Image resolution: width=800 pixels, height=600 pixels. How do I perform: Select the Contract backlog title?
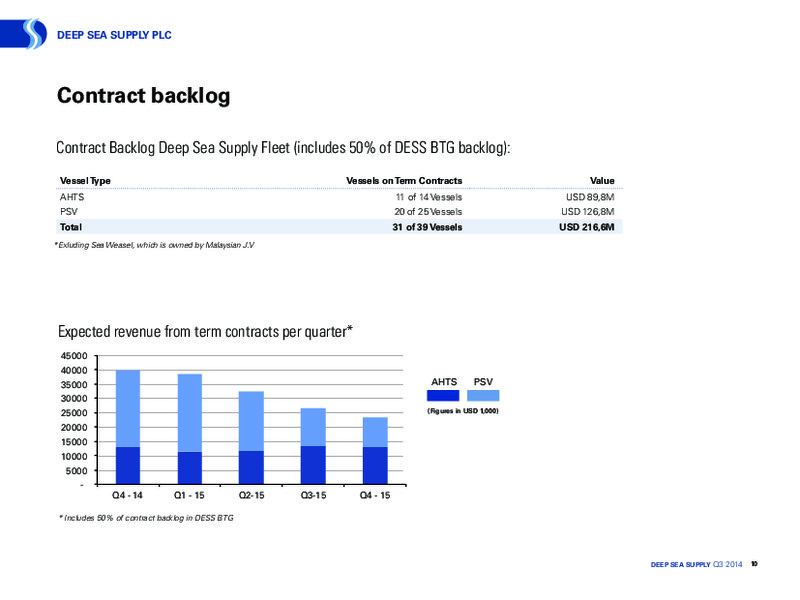pyautogui.click(x=143, y=95)
